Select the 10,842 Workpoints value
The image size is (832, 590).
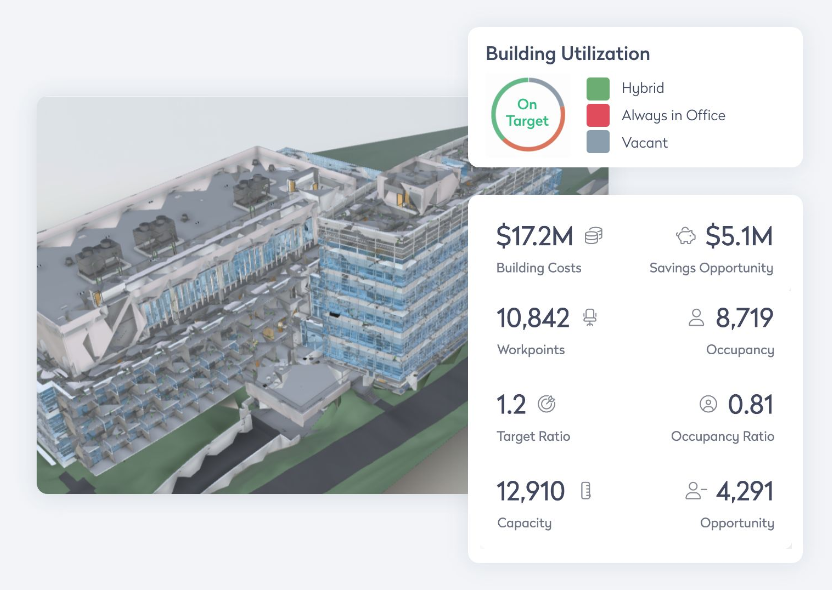pyautogui.click(x=533, y=318)
